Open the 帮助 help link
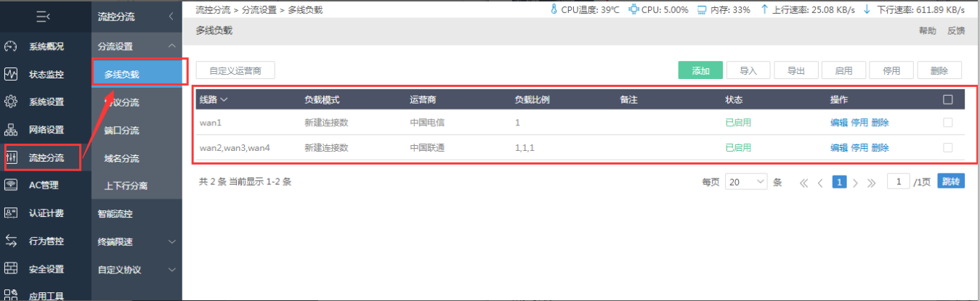The height and width of the screenshot is (301, 980). pos(928,30)
